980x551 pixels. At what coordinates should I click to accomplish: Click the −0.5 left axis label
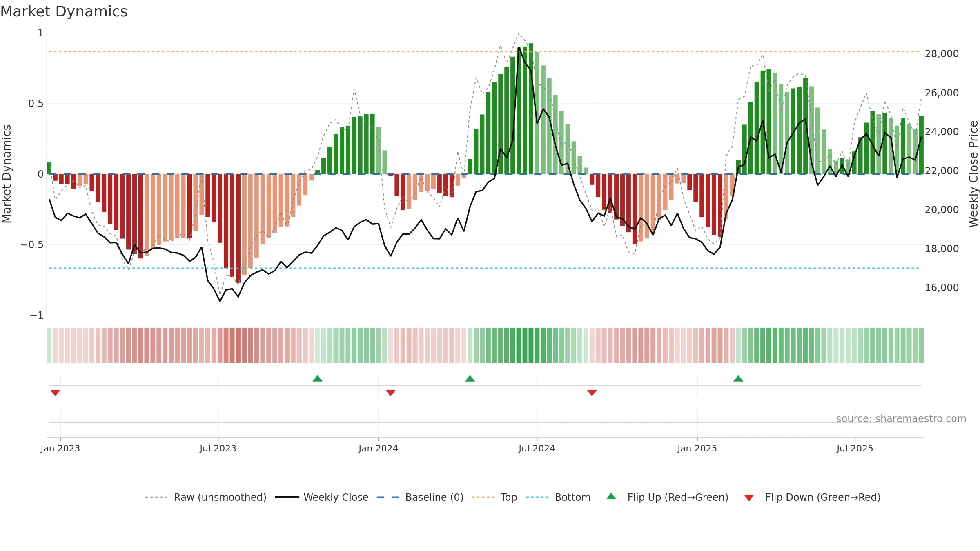(32, 244)
